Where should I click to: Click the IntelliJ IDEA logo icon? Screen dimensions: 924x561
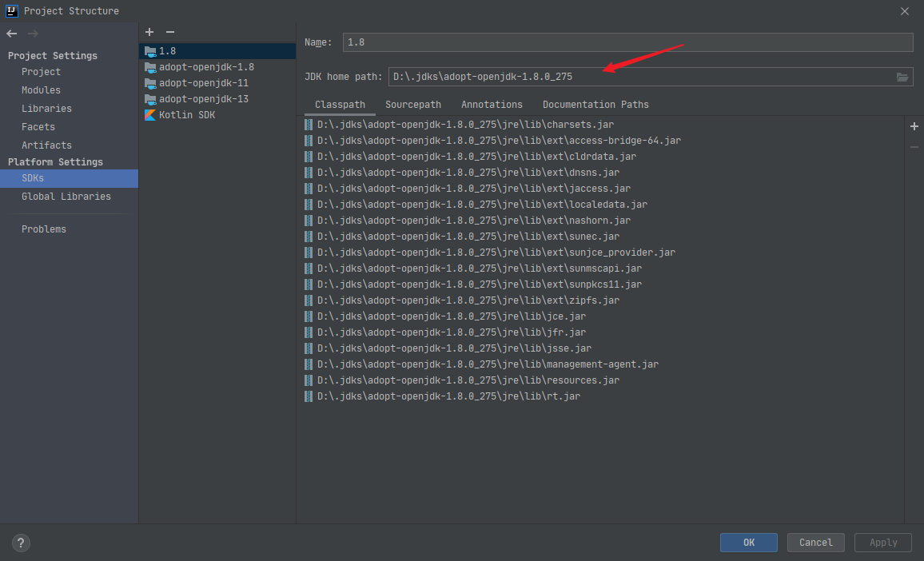pyautogui.click(x=12, y=10)
